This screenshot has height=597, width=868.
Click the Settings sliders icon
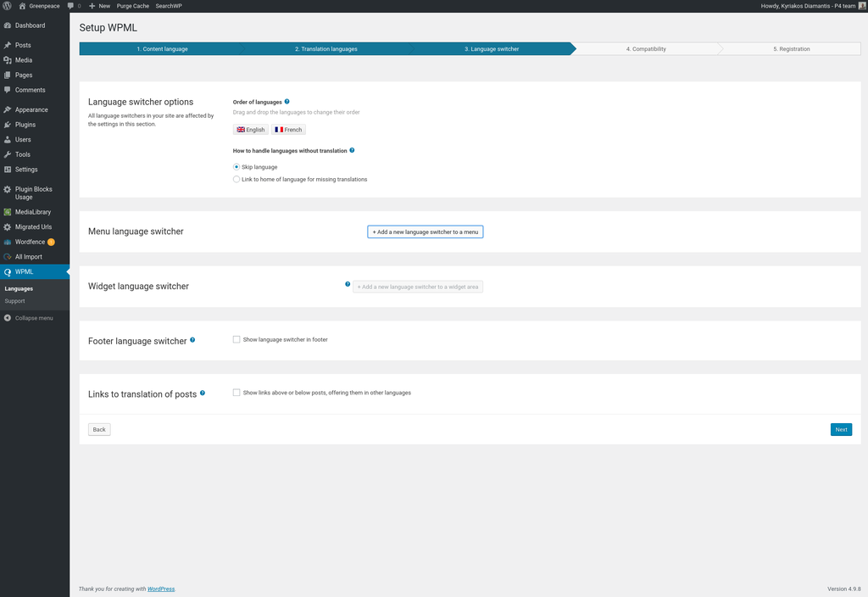tap(7, 170)
